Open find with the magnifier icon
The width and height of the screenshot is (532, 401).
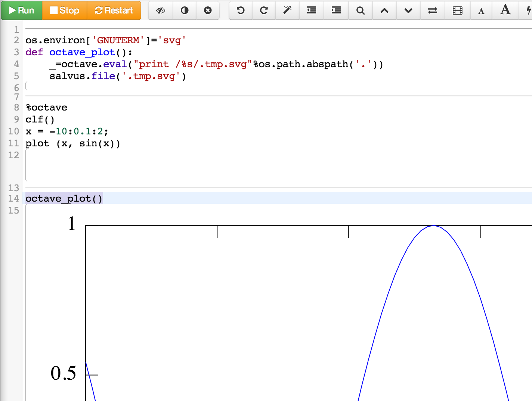click(361, 10)
